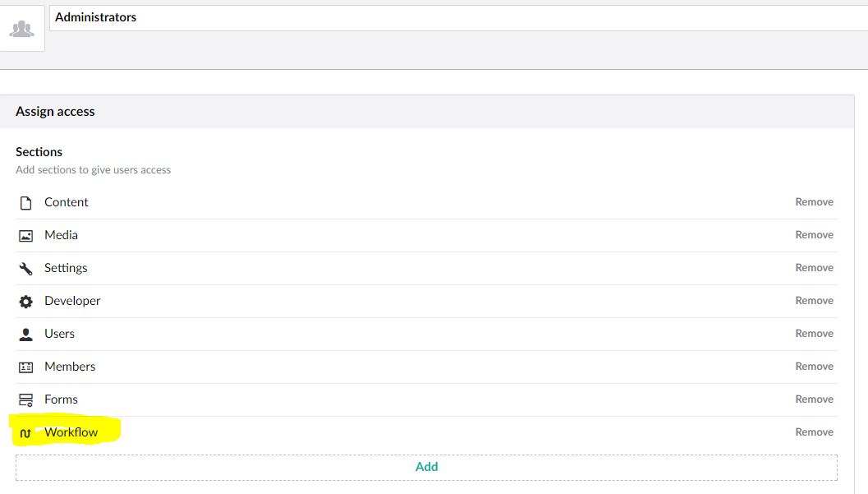Remove the Developer section
868x494 pixels.
click(814, 301)
